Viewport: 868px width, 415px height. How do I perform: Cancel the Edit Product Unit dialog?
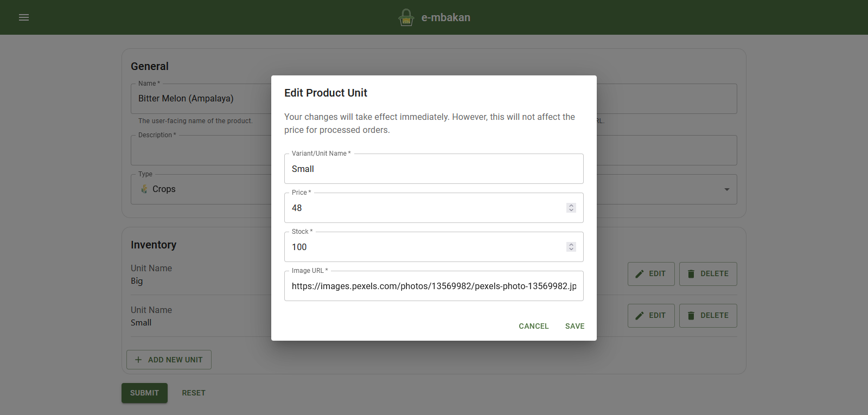(533, 326)
